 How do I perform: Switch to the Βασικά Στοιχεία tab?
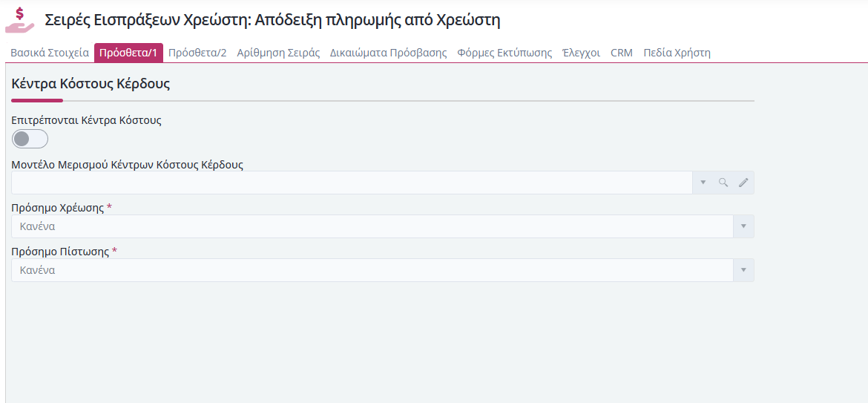50,53
